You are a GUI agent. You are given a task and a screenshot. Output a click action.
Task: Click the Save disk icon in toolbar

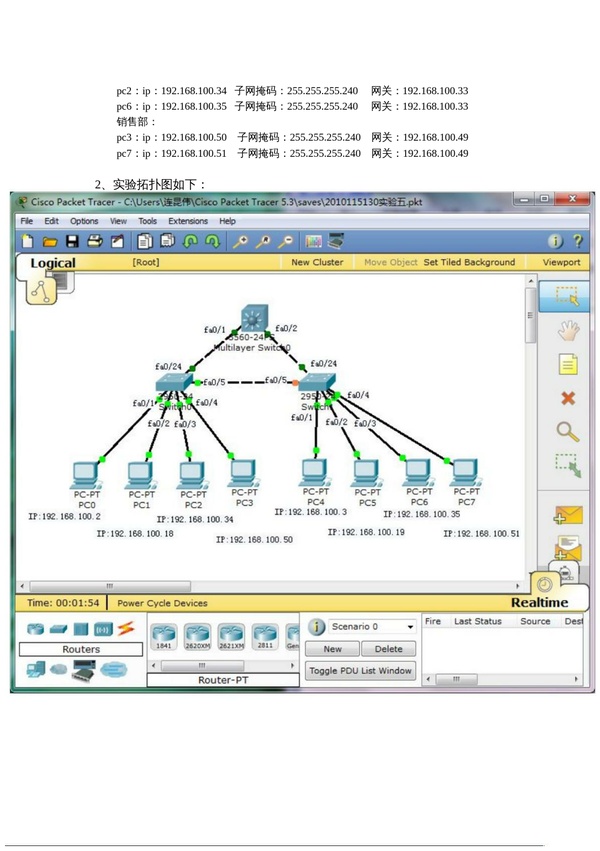click(72, 241)
